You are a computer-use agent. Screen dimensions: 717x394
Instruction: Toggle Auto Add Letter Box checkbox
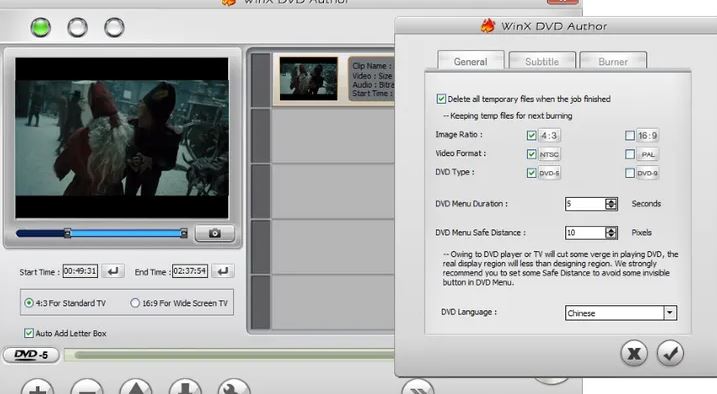tap(29, 333)
